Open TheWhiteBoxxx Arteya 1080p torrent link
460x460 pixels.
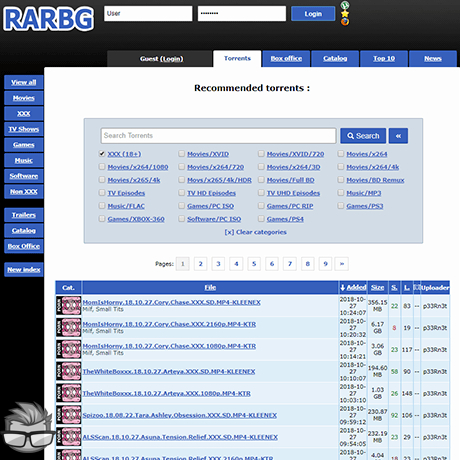coord(167,393)
